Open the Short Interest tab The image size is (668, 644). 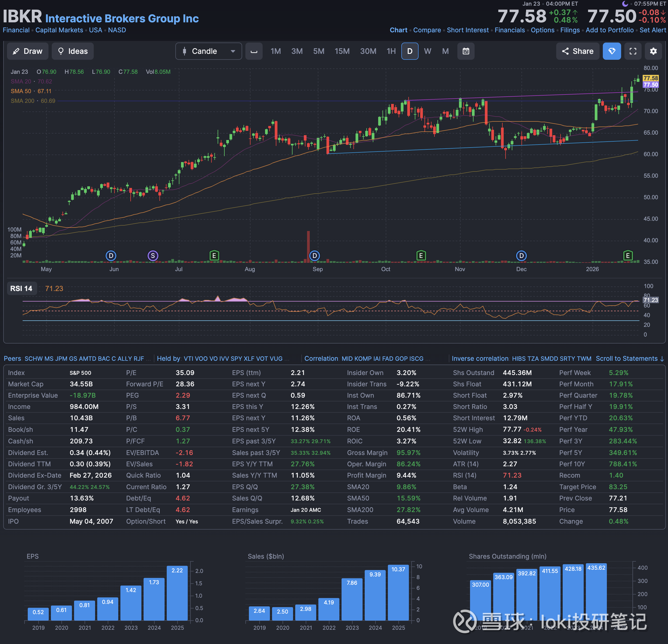[x=468, y=30]
